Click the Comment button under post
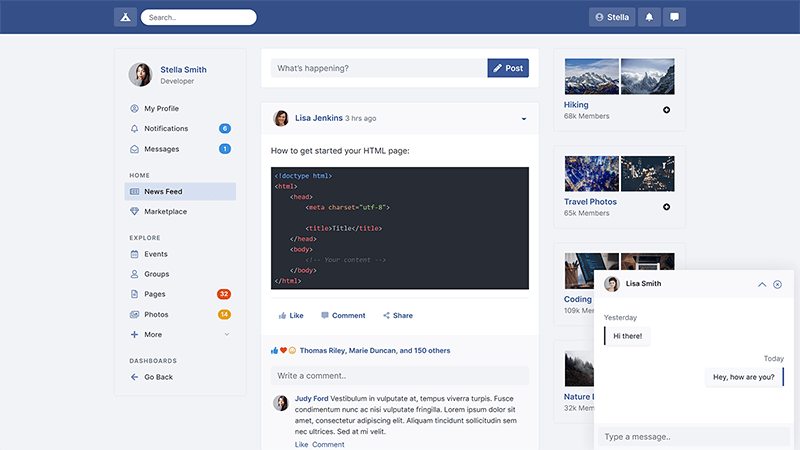 click(342, 315)
